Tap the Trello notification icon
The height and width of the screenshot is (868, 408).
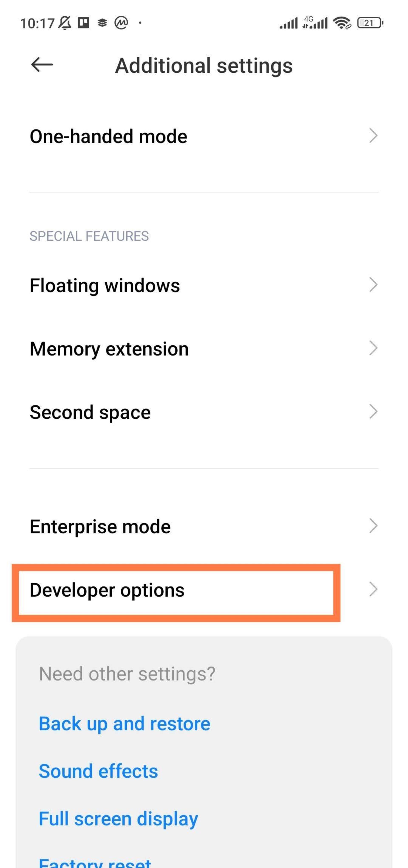[84, 23]
